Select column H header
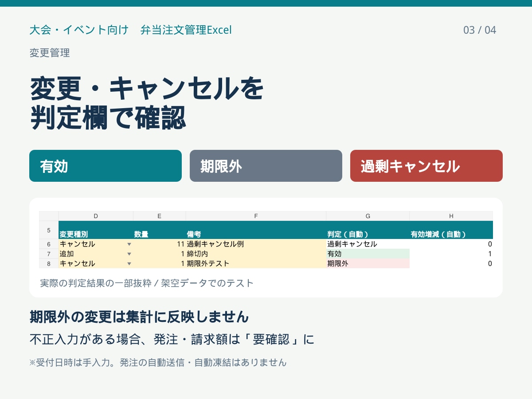The width and height of the screenshot is (532, 399). (x=451, y=216)
